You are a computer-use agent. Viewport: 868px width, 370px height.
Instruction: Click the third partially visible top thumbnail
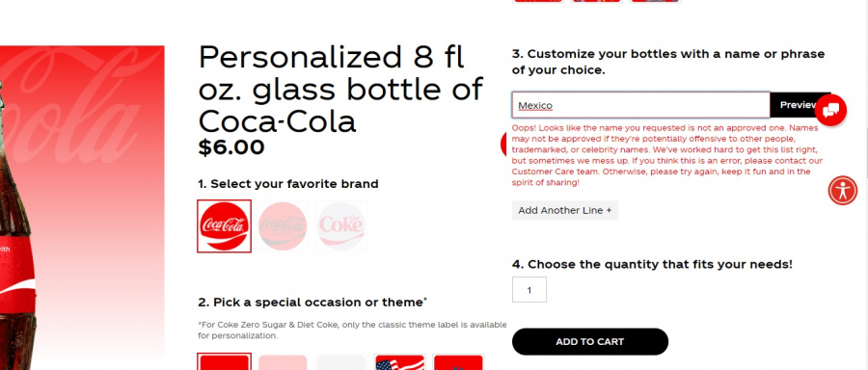click(656, 1)
